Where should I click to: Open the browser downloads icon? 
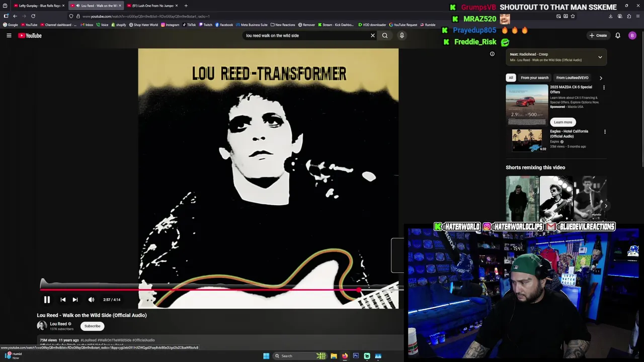[x=610, y=16]
